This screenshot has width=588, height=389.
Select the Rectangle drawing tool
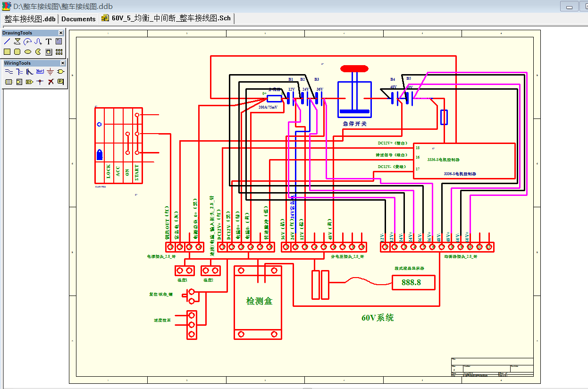(x=7, y=52)
